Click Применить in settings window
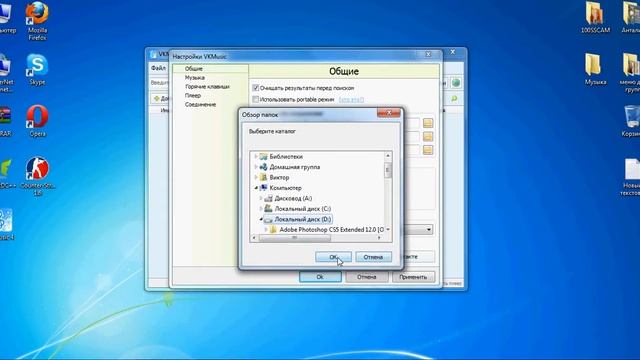The height and width of the screenshot is (360, 640). click(x=413, y=277)
